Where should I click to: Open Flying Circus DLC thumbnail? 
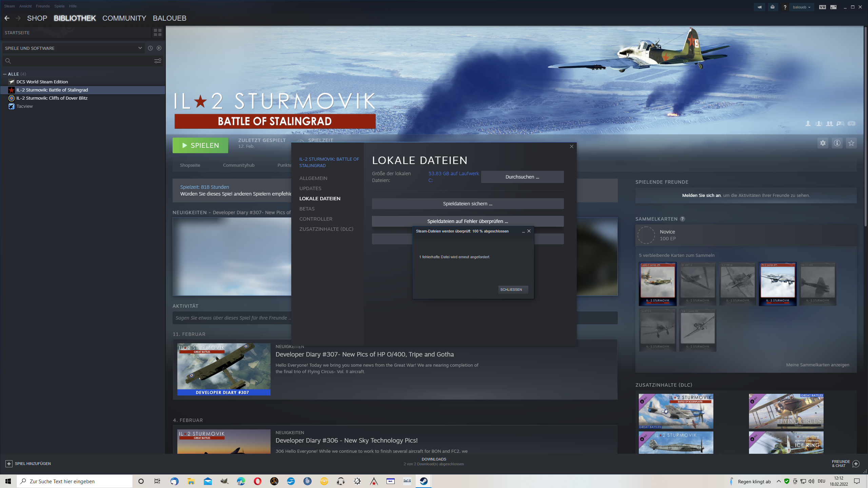pos(786,411)
